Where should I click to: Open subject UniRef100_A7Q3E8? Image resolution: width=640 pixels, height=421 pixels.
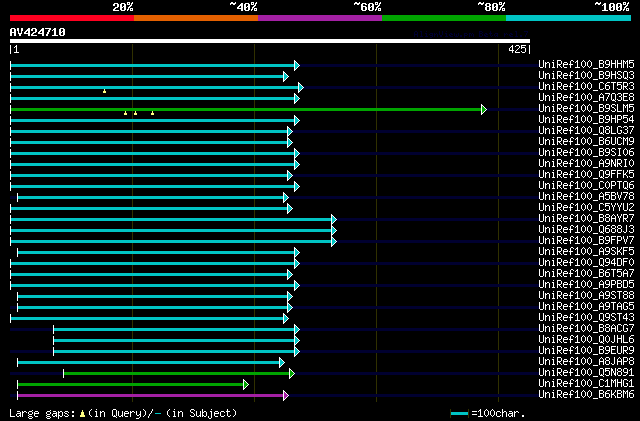point(586,98)
